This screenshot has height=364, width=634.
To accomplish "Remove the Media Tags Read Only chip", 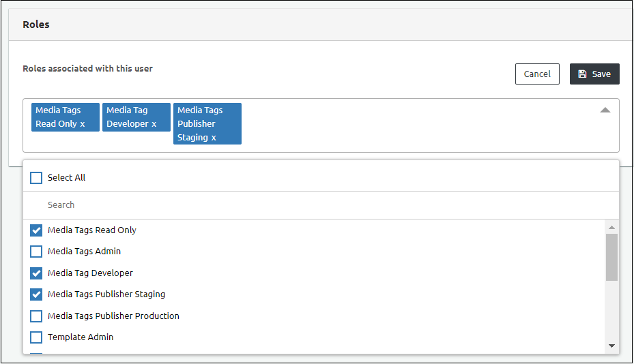I will click(x=83, y=124).
